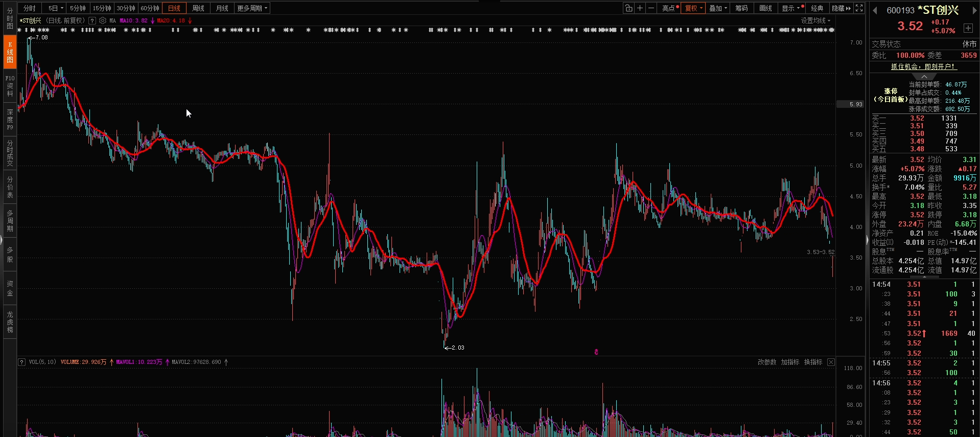The height and width of the screenshot is (437, 980).
Task: Click the 改参数 button
Action: 767,362
